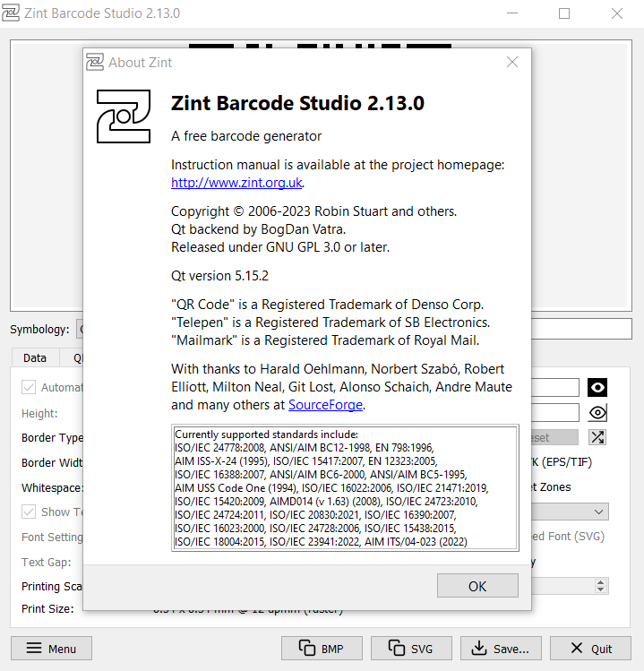Toggle the Automatic height checkbox
The height and width of the screenshot is (671, 644).
(x=29, y=388)
